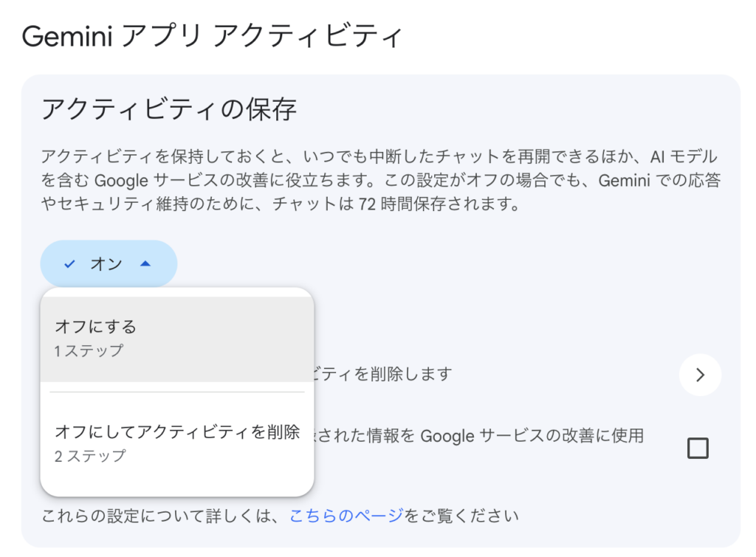Click the ティを削除します row text

pyautogui.click(x=382, y=374)
